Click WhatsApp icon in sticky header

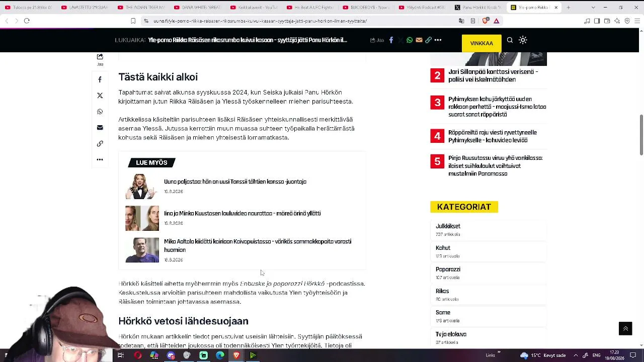(410, 40)
